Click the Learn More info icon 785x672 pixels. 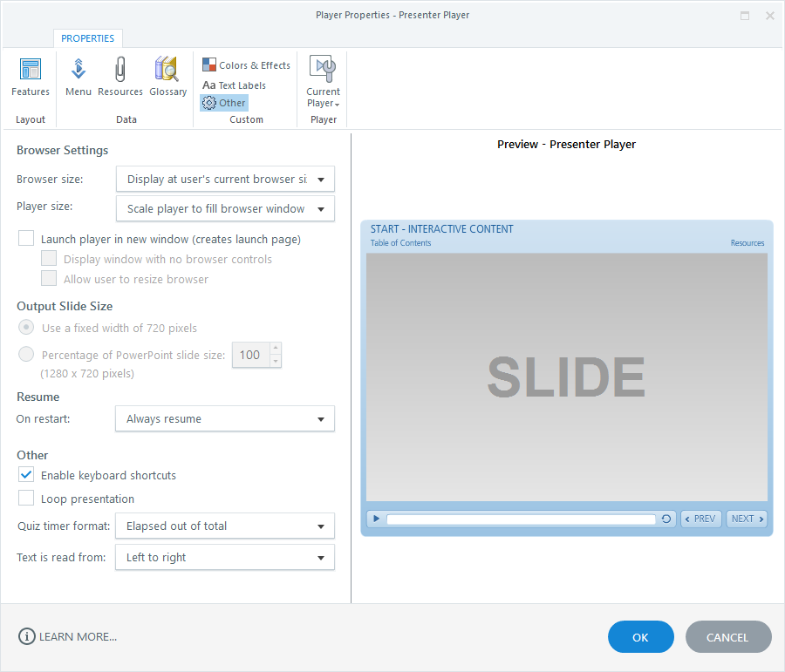[26, 636]
